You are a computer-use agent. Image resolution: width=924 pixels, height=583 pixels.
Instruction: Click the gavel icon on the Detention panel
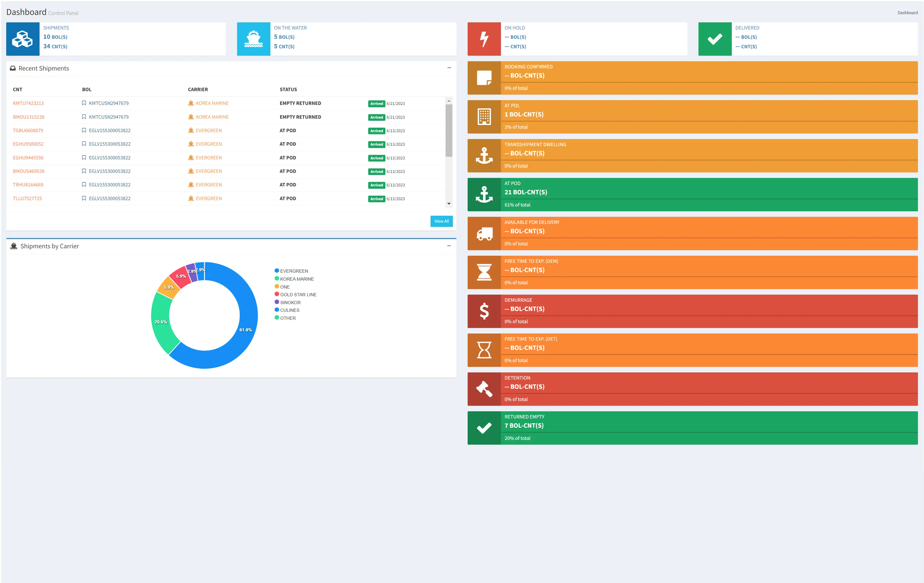point(484,389)
